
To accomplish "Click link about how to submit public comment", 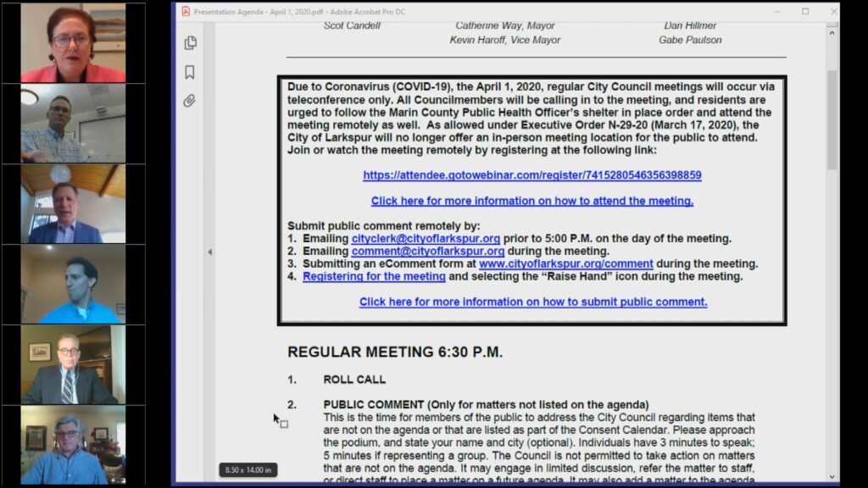I will (x=533, y=302).
